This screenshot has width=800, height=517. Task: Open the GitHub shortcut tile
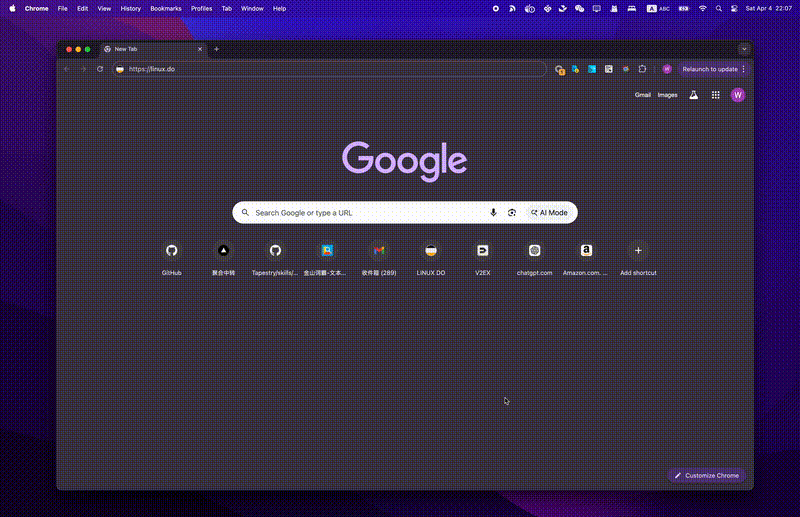(x=171, y=258)
